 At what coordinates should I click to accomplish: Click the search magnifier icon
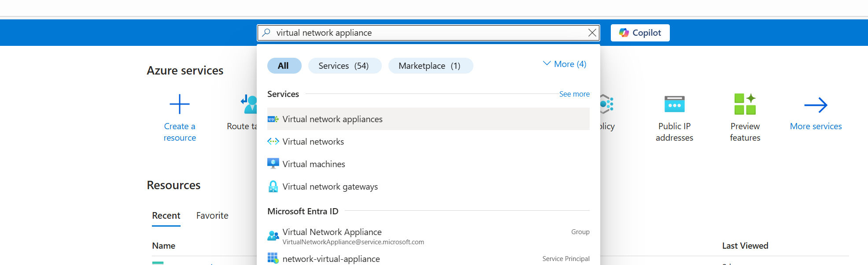coord(266,33)
